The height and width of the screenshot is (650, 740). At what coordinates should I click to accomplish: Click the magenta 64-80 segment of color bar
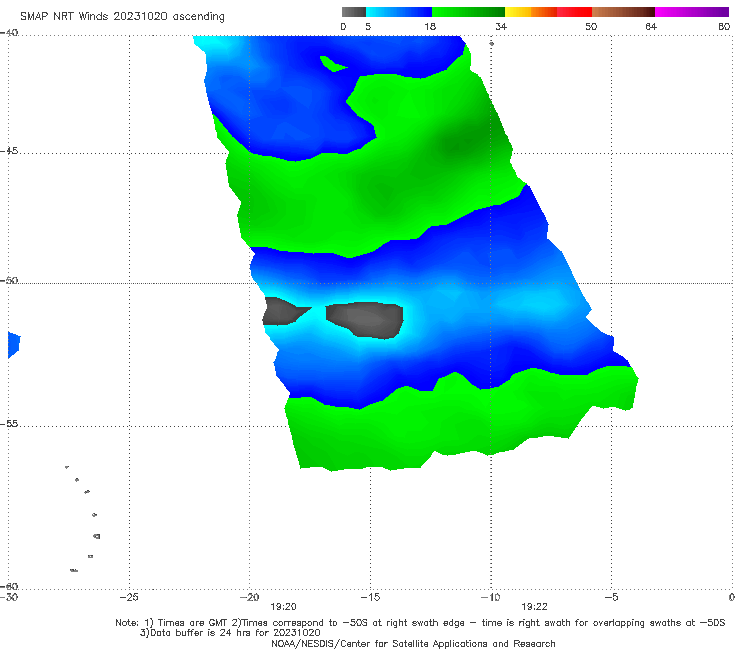(692, 12)
